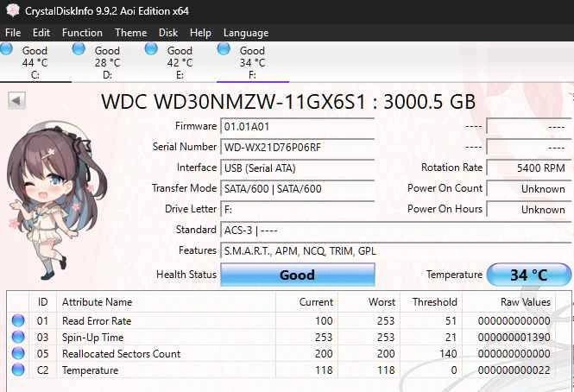This screenshot has width=574, height=392.
Task: Select the D: drive tab
Action: (x=108, y=62)
